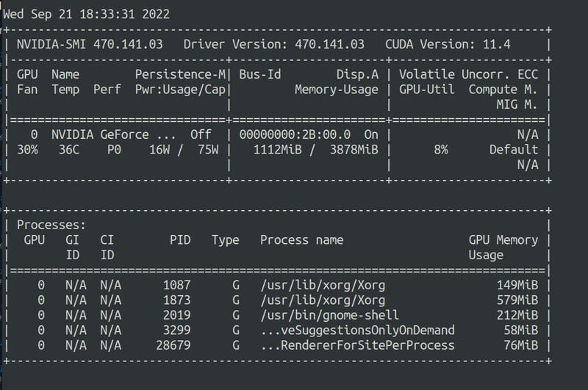The width and height of the screenshot is (588, 390).
Task: Click the power cap value 75W
Action: click(x=208, y=150)
